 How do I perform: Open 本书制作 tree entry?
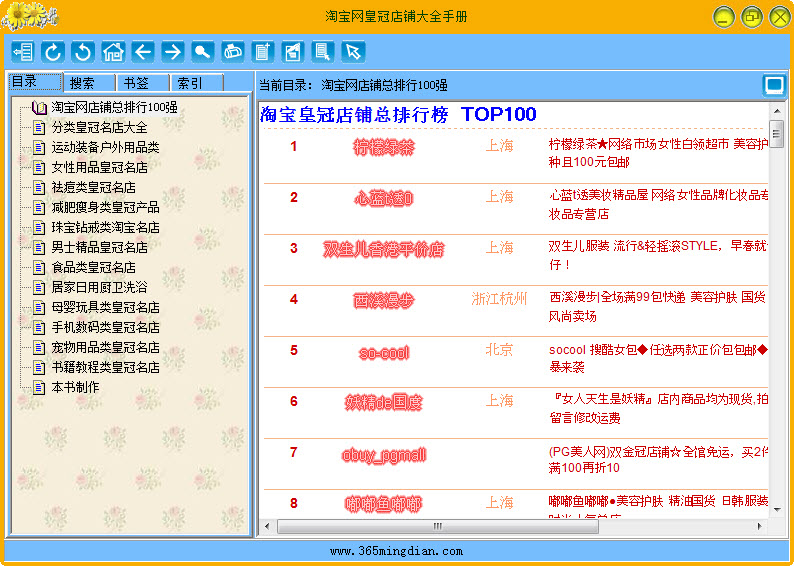click(75, 387)
